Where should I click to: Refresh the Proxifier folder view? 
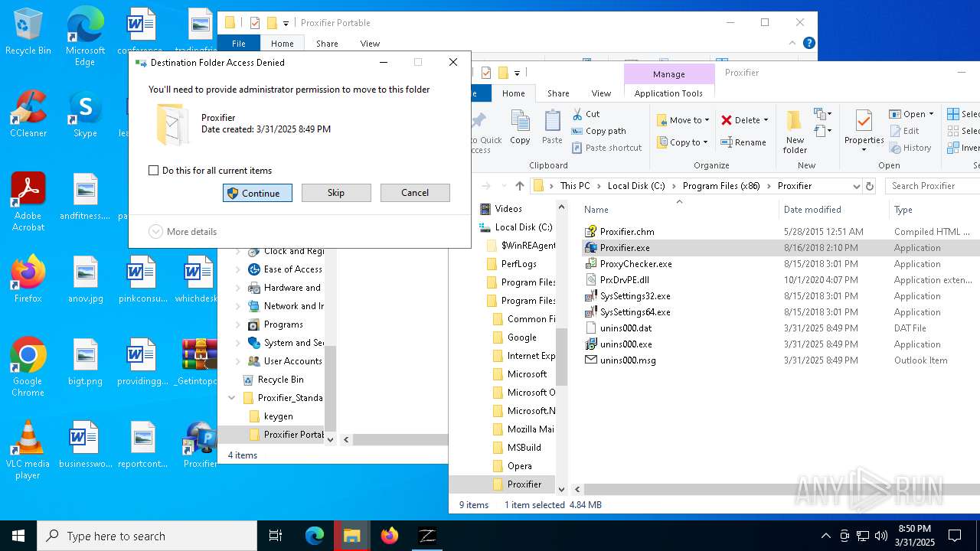870,186
